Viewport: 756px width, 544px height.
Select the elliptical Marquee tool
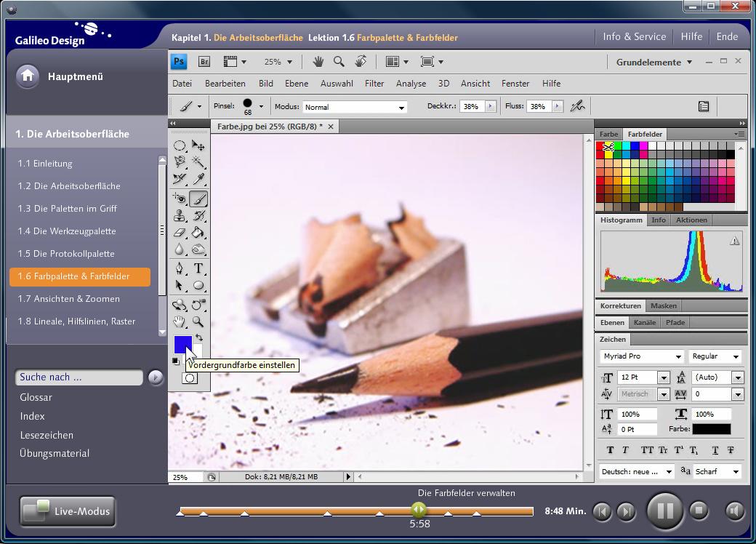tap(180, 145)
